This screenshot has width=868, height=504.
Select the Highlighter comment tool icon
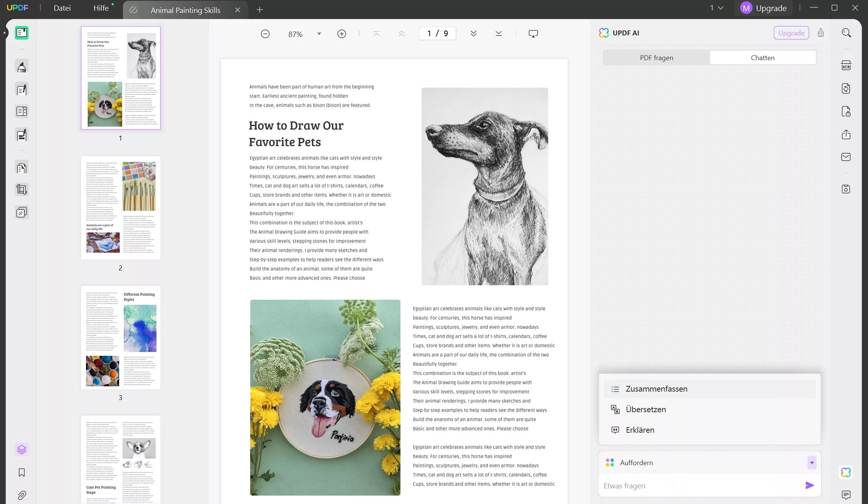[22, 67]
